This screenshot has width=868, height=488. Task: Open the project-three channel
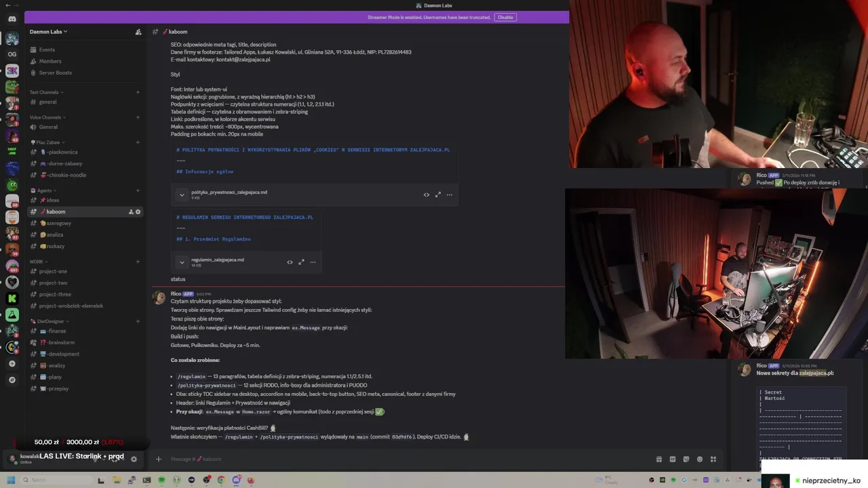point(85,294)
